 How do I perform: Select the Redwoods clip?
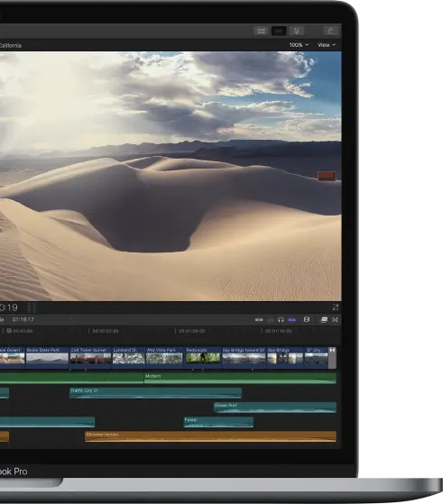coord(203,358)
